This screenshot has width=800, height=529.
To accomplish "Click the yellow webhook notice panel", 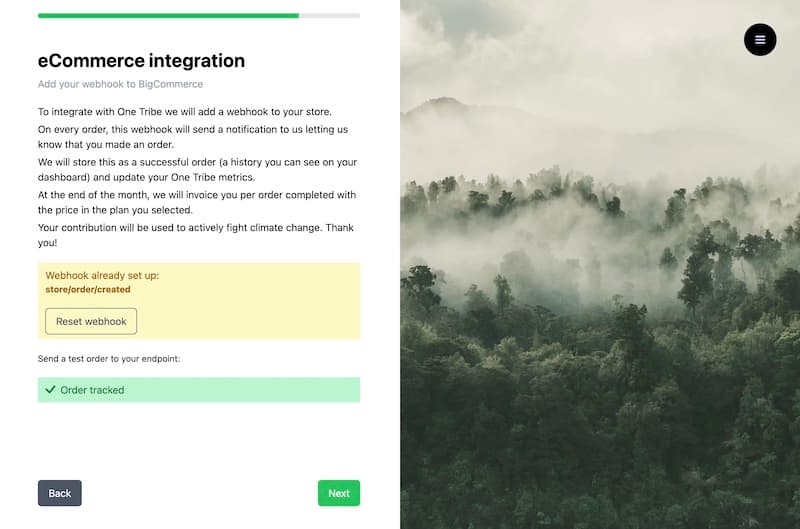I will [x=199, y=301].
